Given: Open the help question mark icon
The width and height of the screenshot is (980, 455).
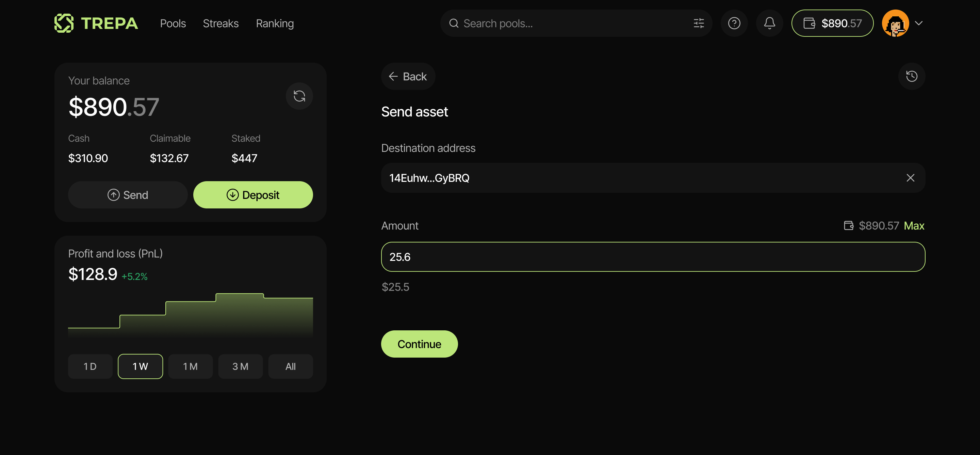Looking at the screenshot, I should [x=734, y=23].
